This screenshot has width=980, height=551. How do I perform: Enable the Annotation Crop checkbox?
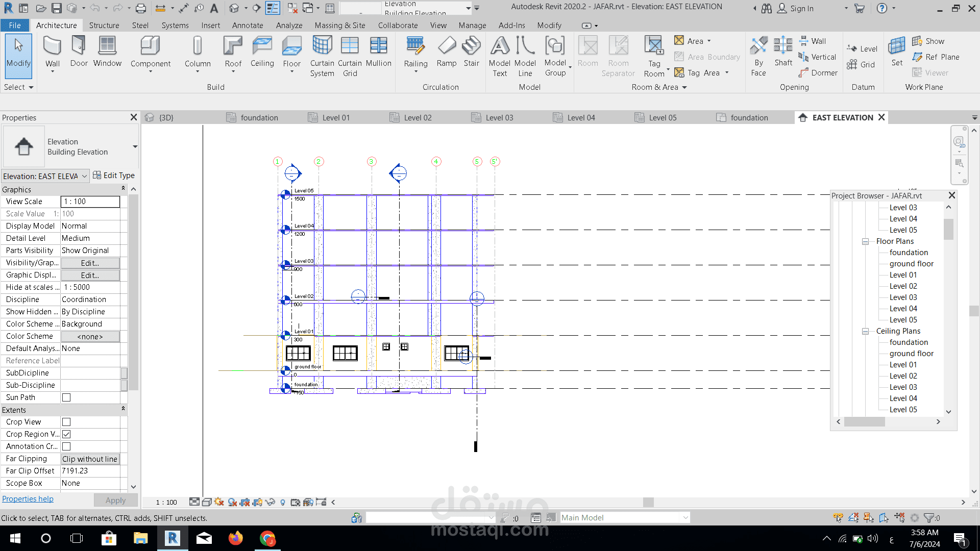click(66, 446)
